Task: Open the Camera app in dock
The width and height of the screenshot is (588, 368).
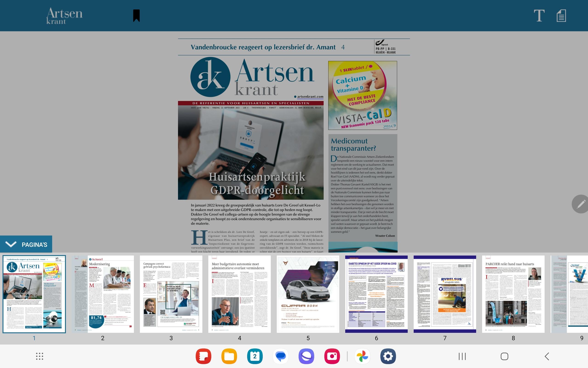Action: point(332,356)
